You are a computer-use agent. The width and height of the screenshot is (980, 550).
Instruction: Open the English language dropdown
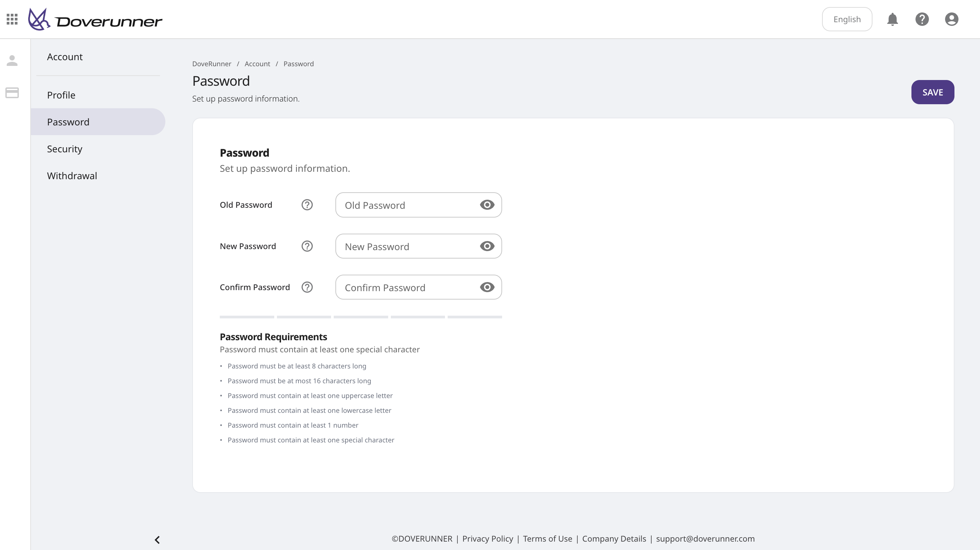(847, 19)
